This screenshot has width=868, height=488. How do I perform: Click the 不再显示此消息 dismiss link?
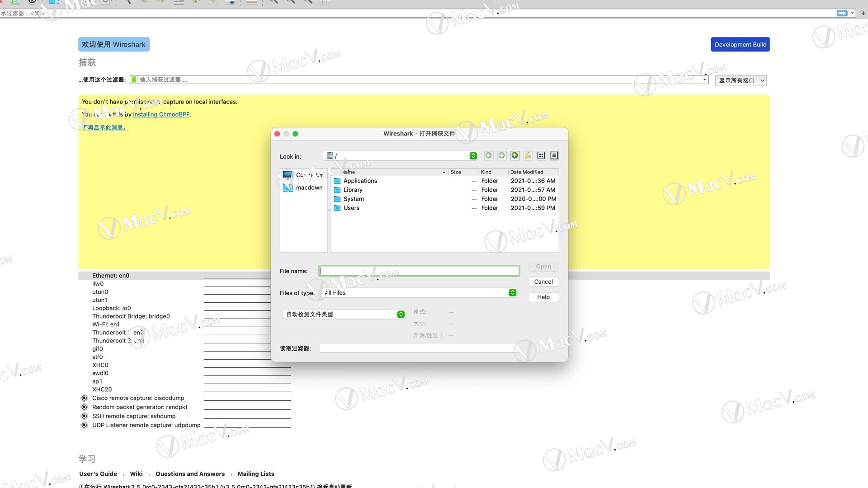click(104, 127)
